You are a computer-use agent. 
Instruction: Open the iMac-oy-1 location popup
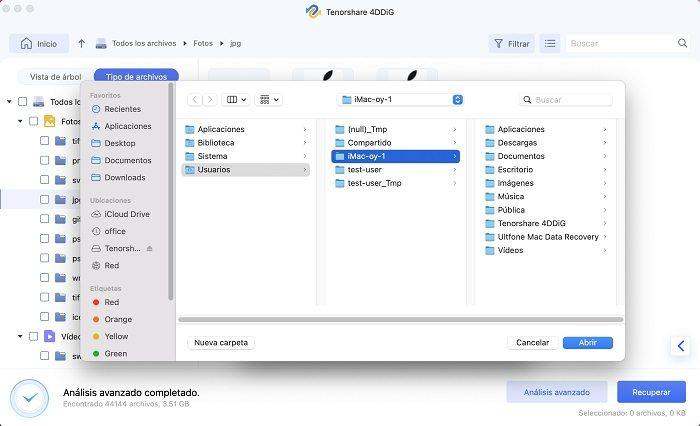tap(401, 100)
